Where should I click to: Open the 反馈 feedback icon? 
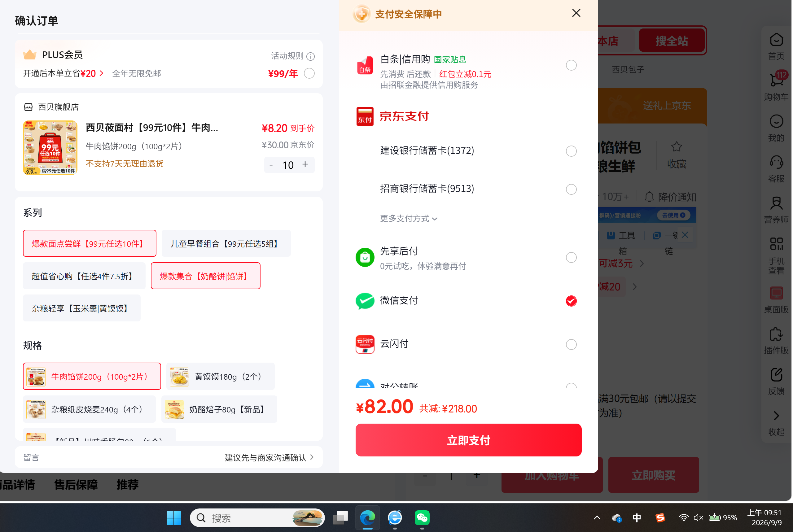(x=776, y=375)
